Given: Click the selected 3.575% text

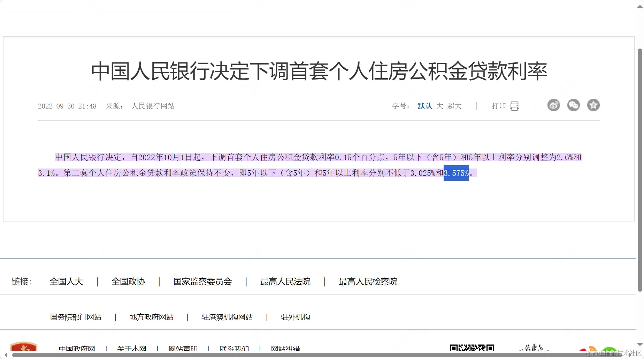Looking at the screenshot, I should tap(456, 173).
